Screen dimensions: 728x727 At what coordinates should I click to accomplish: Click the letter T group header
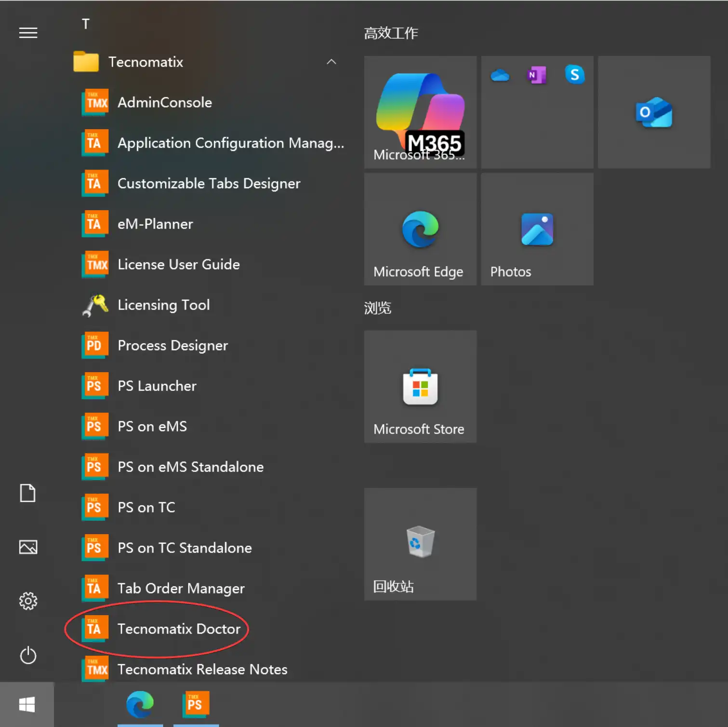click(x=86, y=24)
